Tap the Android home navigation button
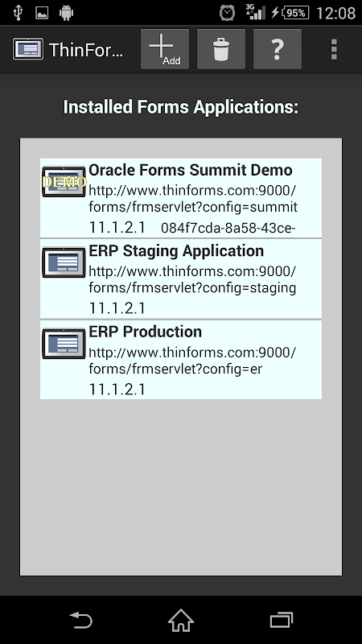This screenshot has height=644, width=362. pos(181,620)
